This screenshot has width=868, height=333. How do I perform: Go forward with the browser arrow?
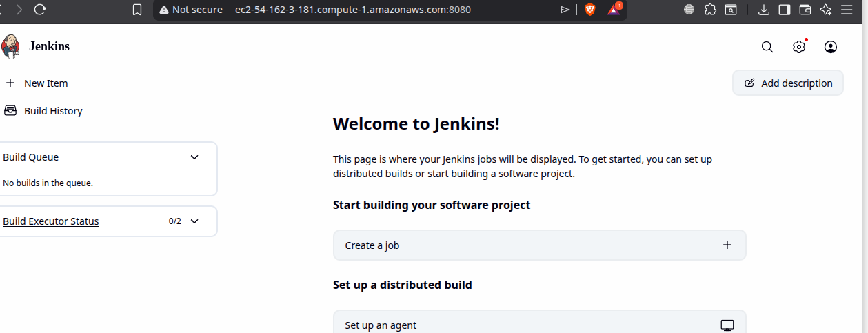tap(19, 10)
